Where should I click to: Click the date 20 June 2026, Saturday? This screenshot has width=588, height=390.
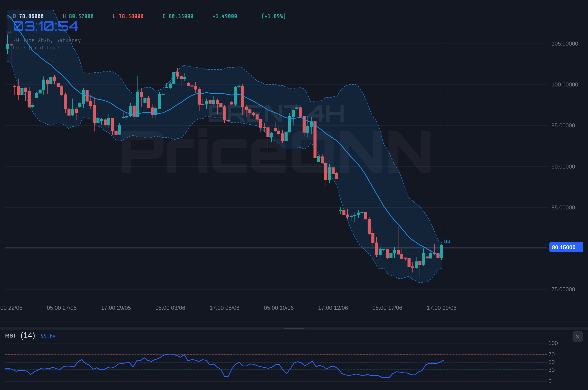tap(47, 40)
